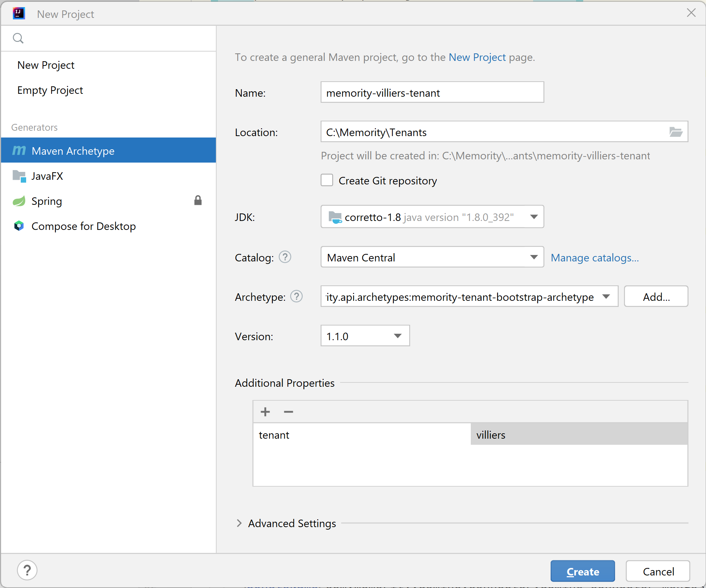Expand Advanced Settings section
Viewport: 706px width, 588px height.
(x=240, y=523)
